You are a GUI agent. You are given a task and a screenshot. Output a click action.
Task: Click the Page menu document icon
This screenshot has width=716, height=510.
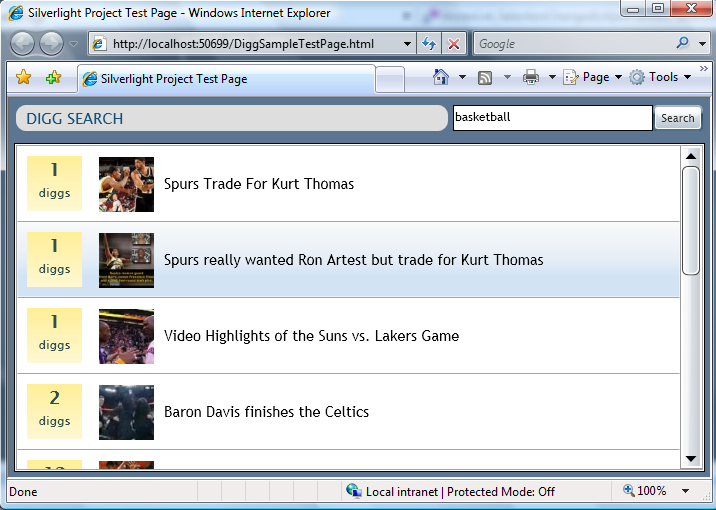[x=571, y=77]
